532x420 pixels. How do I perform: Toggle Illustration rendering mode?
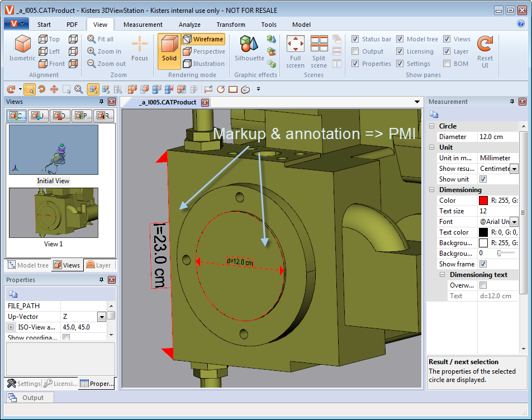[x=203, y=63]
